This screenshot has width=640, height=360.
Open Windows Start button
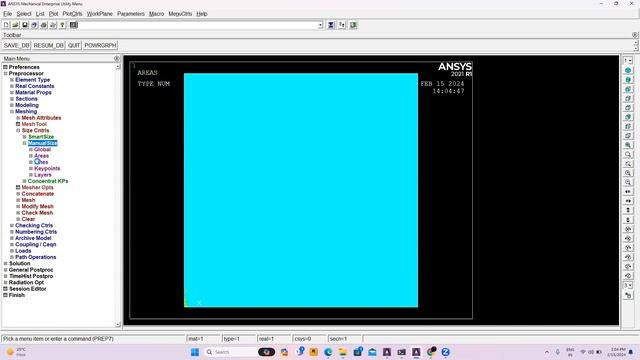pyautogui.click(x=195, y=352)
